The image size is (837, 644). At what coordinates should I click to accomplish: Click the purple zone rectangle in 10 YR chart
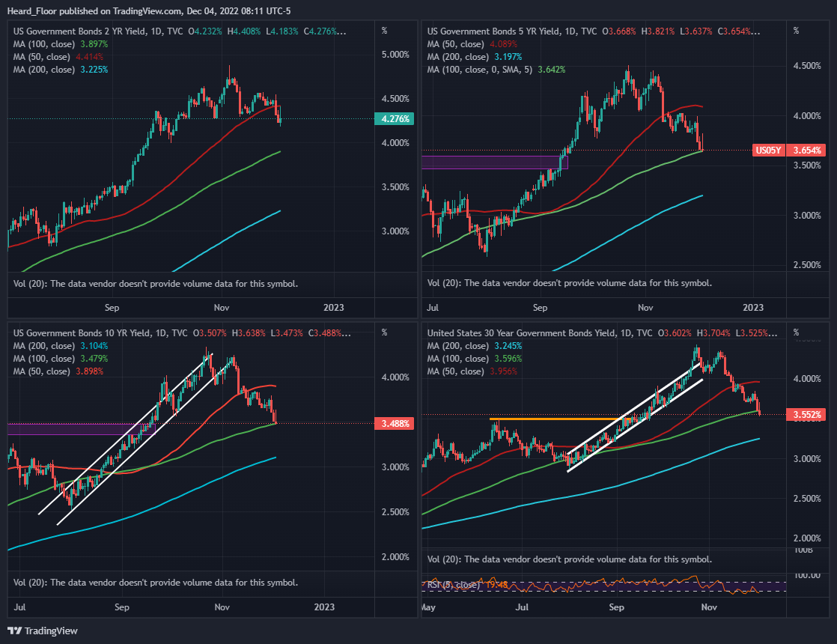[x=81, y=429]
